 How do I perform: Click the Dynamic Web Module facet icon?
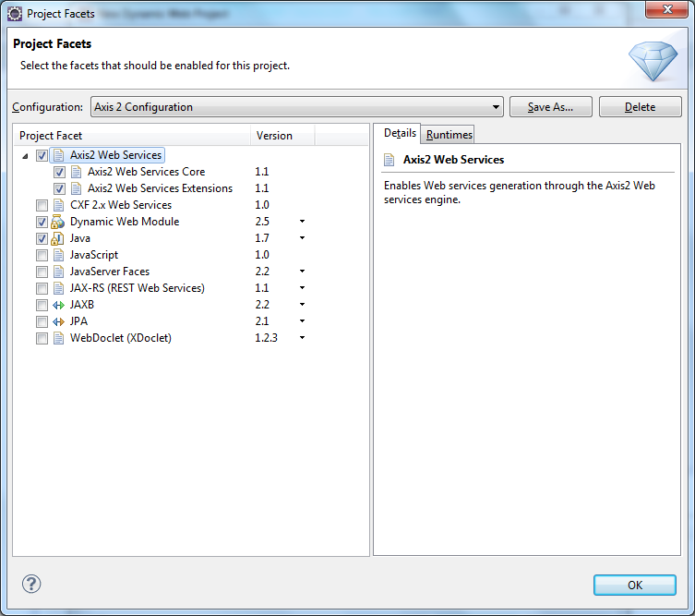tap(57, 222)
